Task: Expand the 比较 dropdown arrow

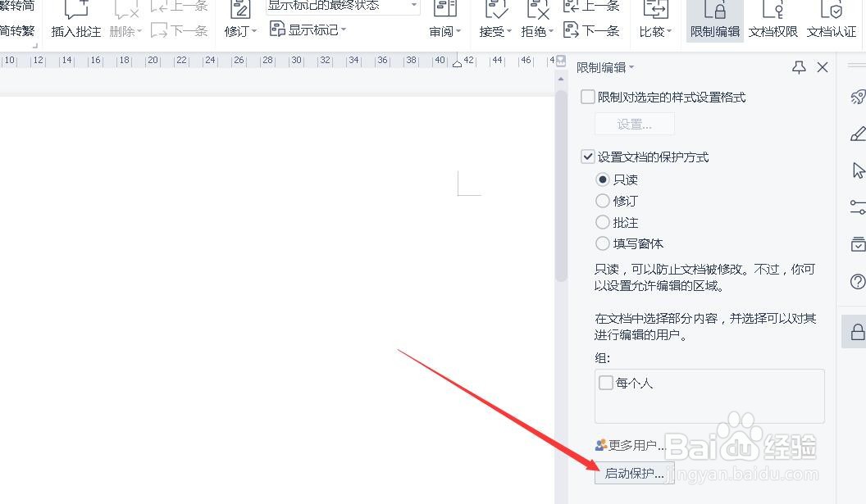Action: tap(669, 31)
